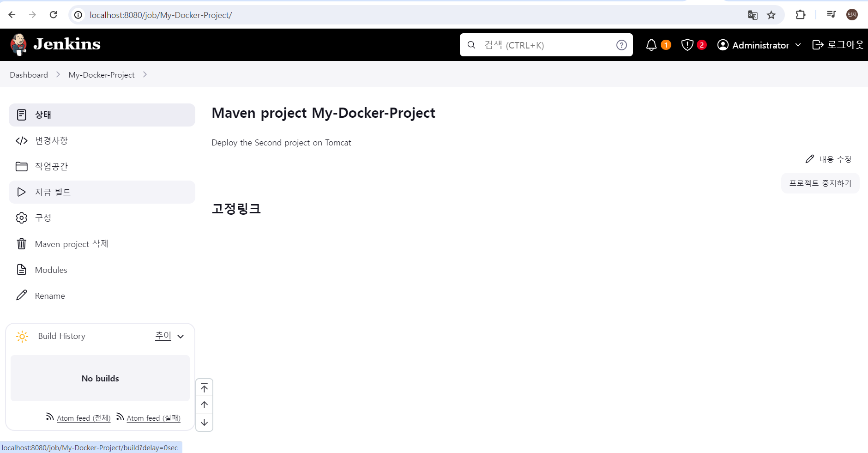Expand the Administrator dropdown chevron
Viewport: 868px width, 453px height.
click(798, 45)
